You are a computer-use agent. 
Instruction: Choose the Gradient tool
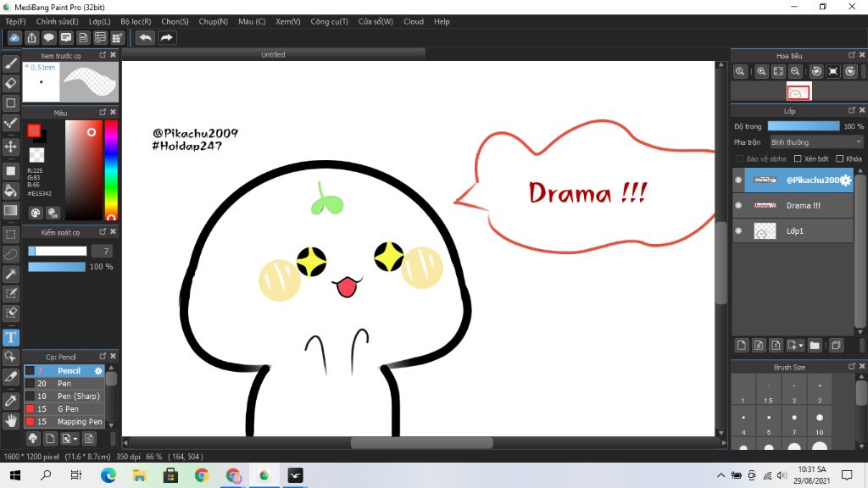10,210
